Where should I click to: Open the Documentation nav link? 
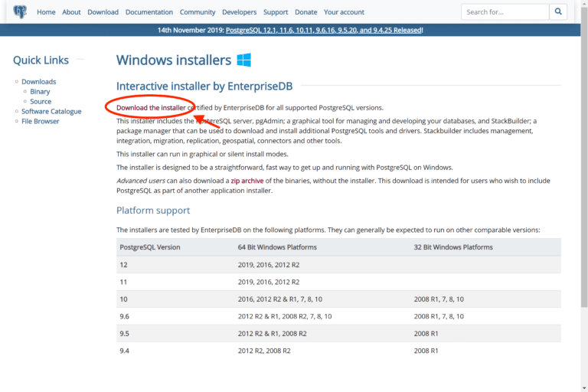click(x=149, y=12)
